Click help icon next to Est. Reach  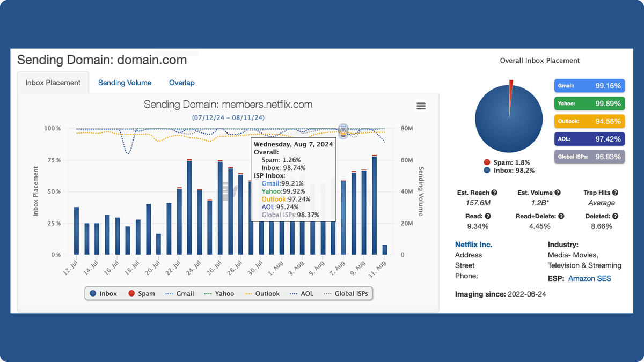pos(494,193)
